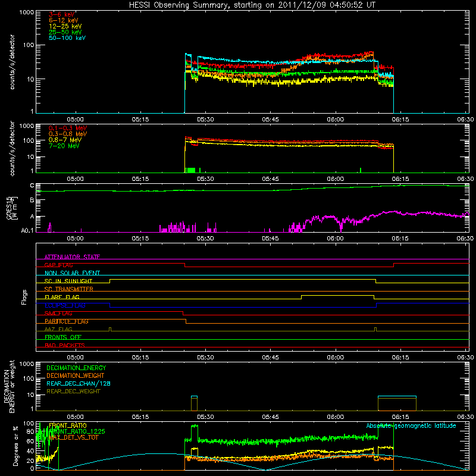Click the 0.8-7 MeV legend label

click(65, 140)
